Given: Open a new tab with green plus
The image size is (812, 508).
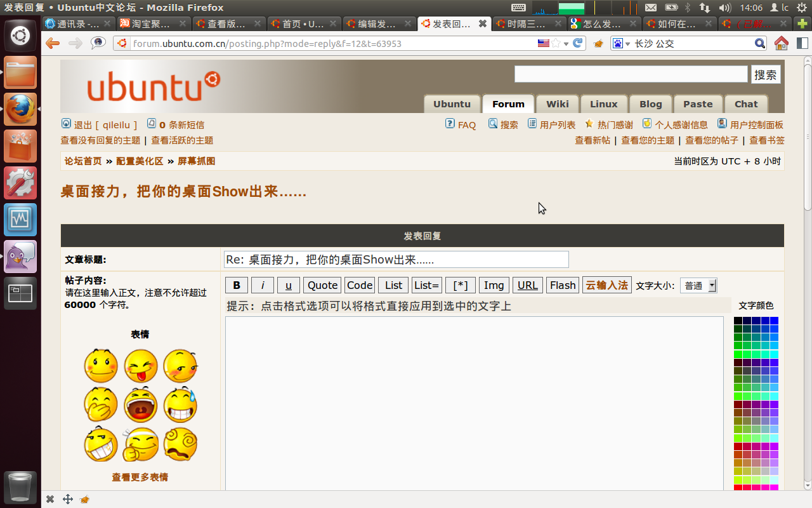Looking at the screenshot, I should 802,23.
